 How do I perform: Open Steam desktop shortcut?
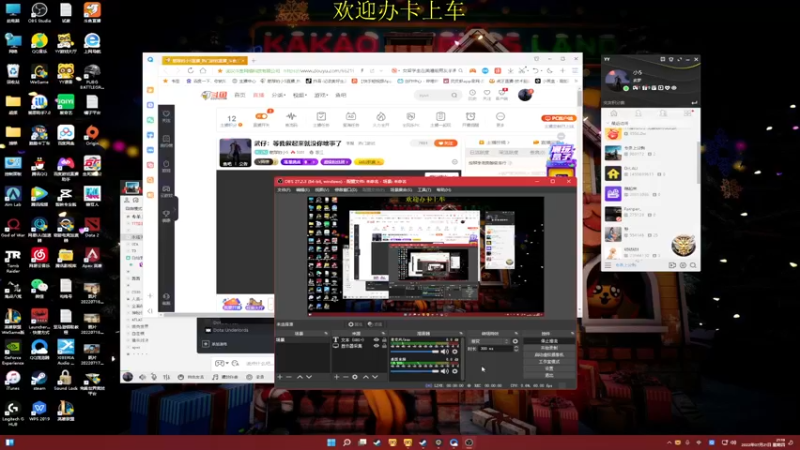pyautogui.click(x=39, y=380)
